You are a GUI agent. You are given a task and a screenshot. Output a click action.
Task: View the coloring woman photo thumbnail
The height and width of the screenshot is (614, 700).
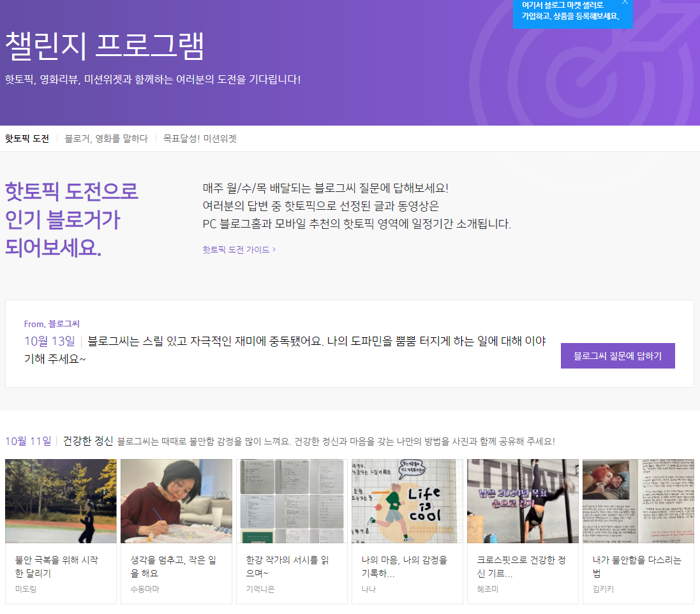click(x=176, y=501)
